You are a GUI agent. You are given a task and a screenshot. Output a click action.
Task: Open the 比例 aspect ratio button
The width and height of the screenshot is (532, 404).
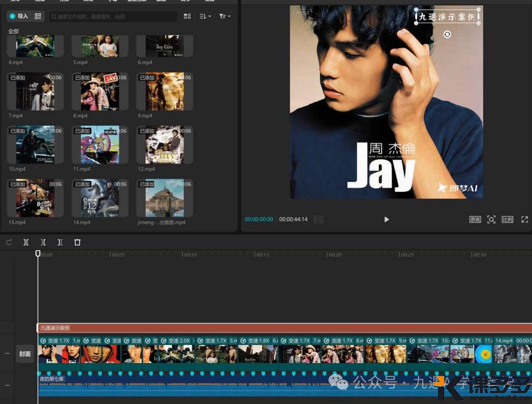[x=507, y=219]
